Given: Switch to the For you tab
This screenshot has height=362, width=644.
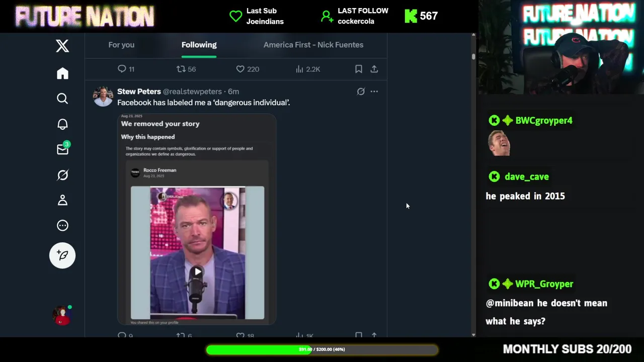Looking at the screenshot, I should point(121,45).
